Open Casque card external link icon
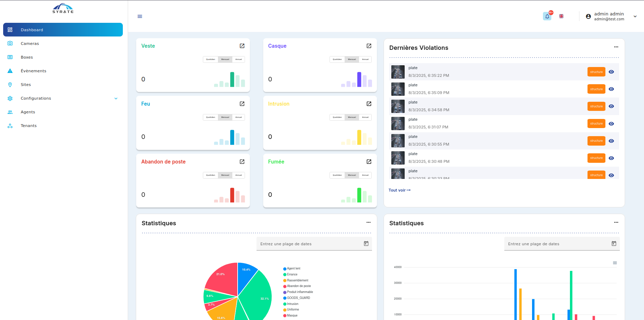 [x=369, y=46]
